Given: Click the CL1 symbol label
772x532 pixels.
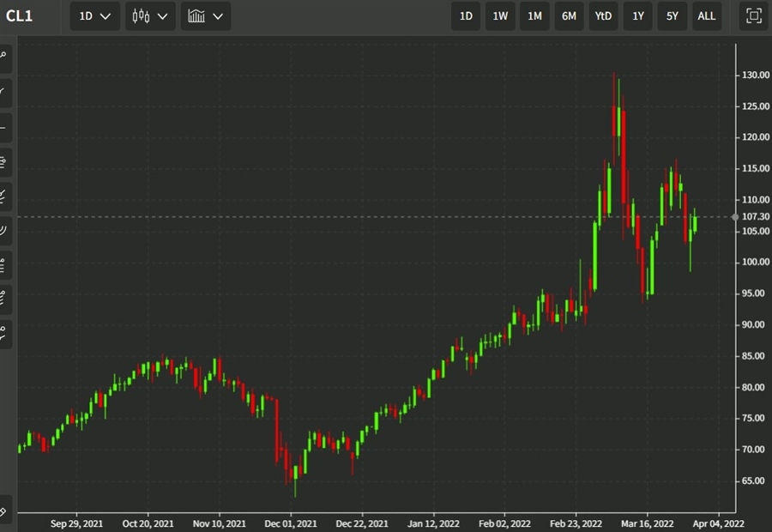Looking at the screenshot, I should click(19, 15).
